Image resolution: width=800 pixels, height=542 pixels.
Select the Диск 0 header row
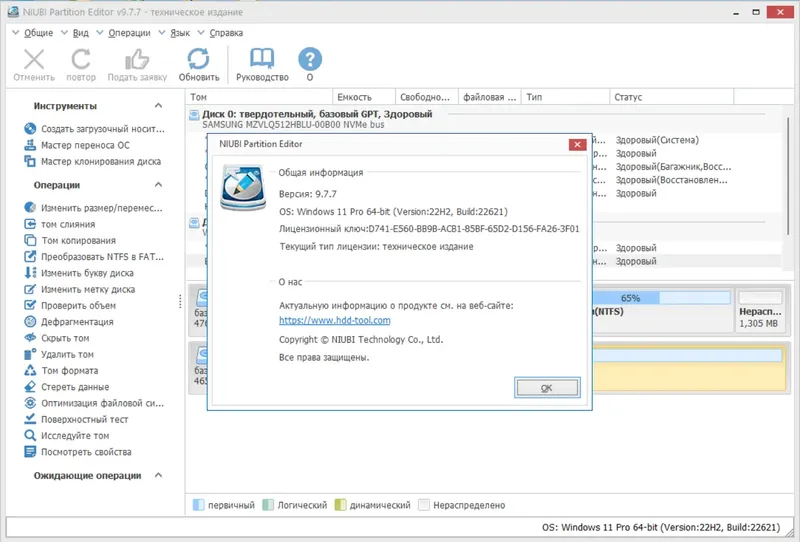pos(485,119)
